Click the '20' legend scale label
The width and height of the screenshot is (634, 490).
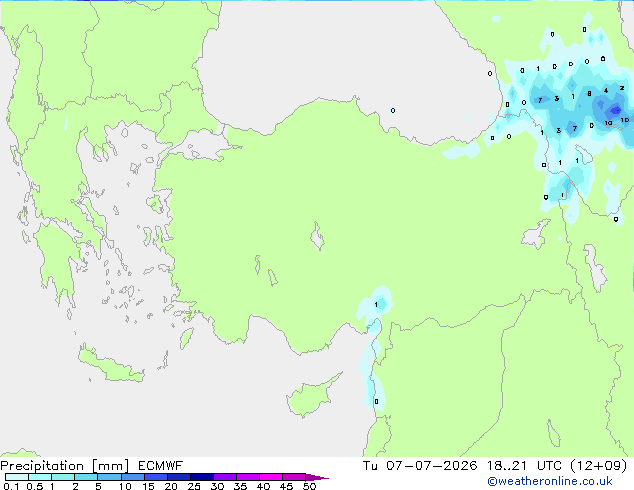click(171, 486)
